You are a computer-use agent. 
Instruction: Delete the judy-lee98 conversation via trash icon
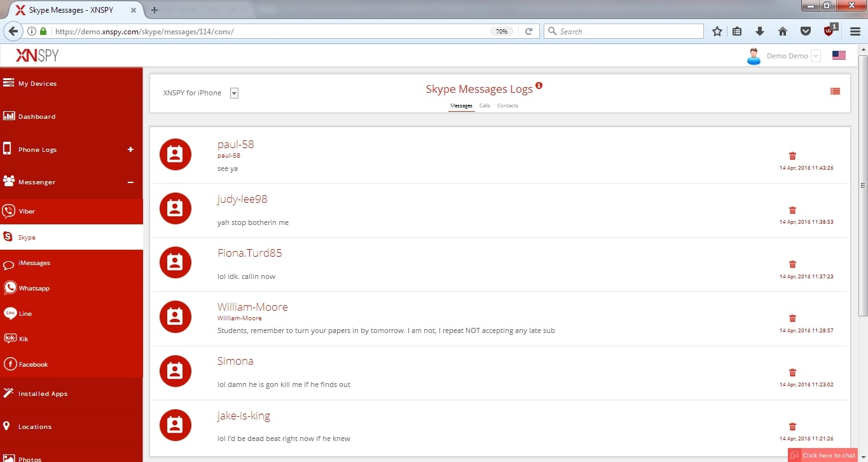(x=792, y=210)
